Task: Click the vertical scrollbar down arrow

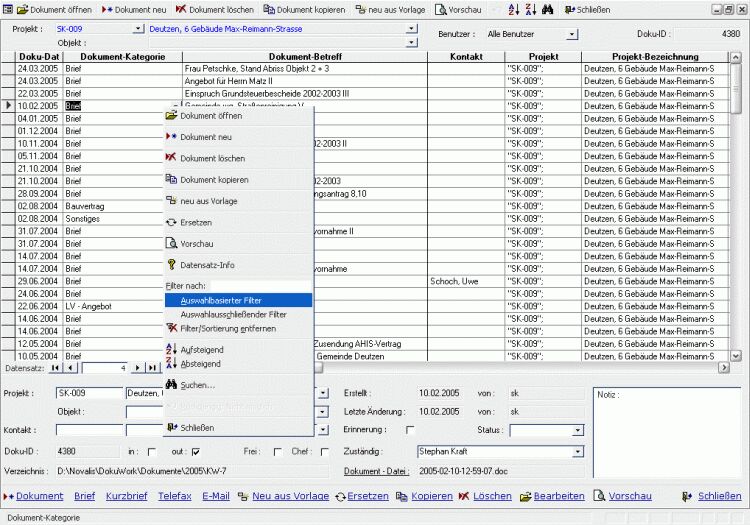Action: click(736, 355)
